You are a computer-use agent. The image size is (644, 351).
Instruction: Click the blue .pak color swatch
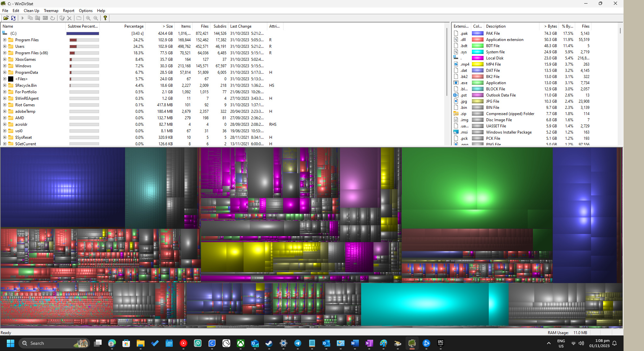coord(478,33)
